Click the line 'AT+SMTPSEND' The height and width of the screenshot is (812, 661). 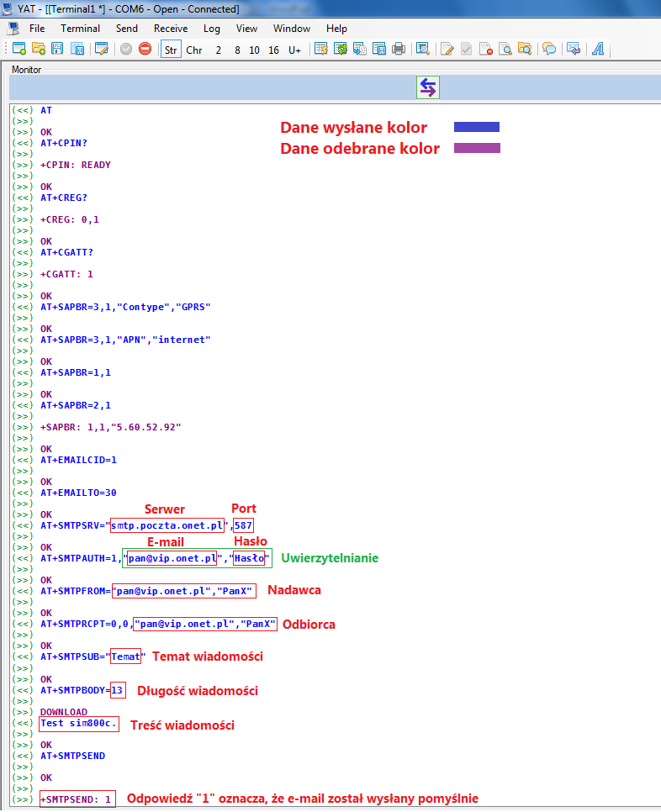[73, 756]
